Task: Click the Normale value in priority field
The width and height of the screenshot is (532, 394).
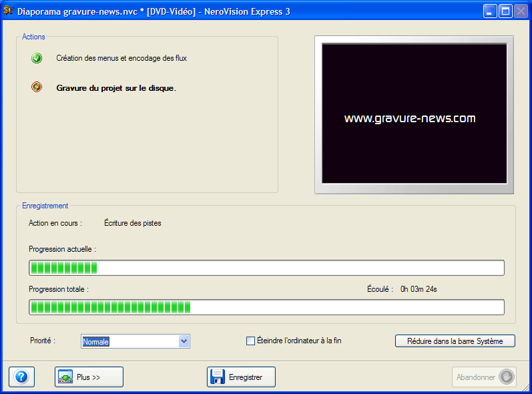Action: click(95, 341)
